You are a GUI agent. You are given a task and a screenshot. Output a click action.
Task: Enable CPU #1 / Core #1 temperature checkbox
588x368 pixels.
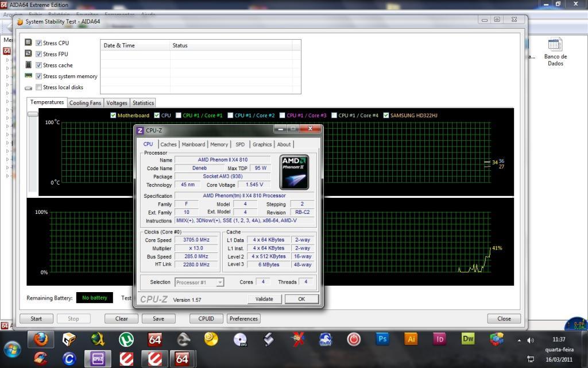pyautogui.click(x=179, y=115)
